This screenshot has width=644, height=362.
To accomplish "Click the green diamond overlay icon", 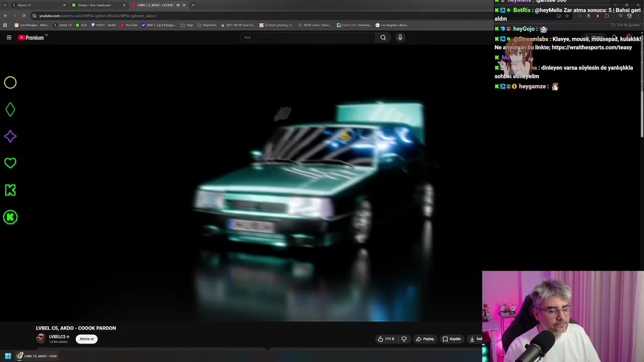I will [10, 110].
